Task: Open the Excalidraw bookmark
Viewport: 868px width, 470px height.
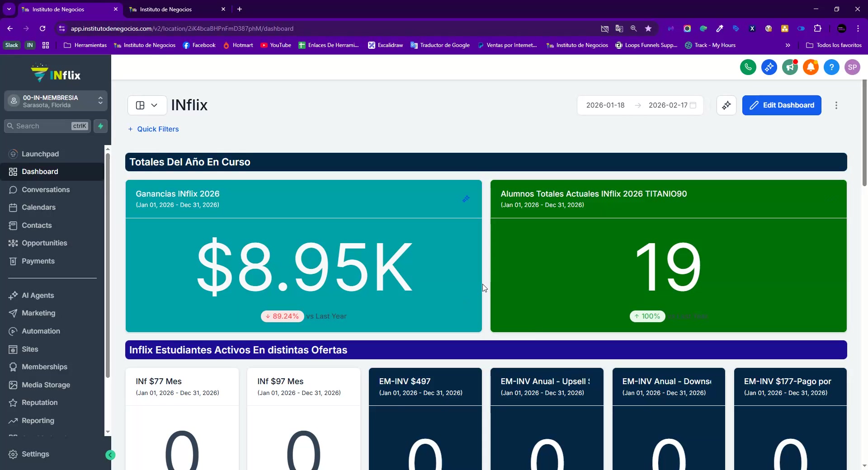Action: click(x=385, y=45)
